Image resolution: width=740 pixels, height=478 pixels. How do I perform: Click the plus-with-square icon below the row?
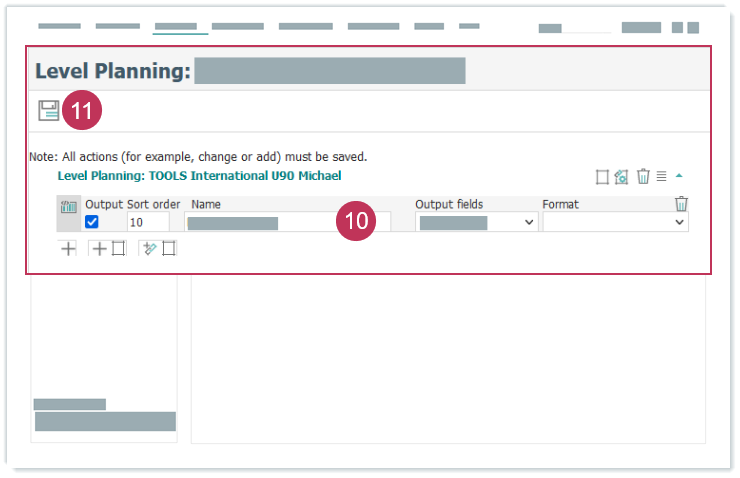click(108, 249)
